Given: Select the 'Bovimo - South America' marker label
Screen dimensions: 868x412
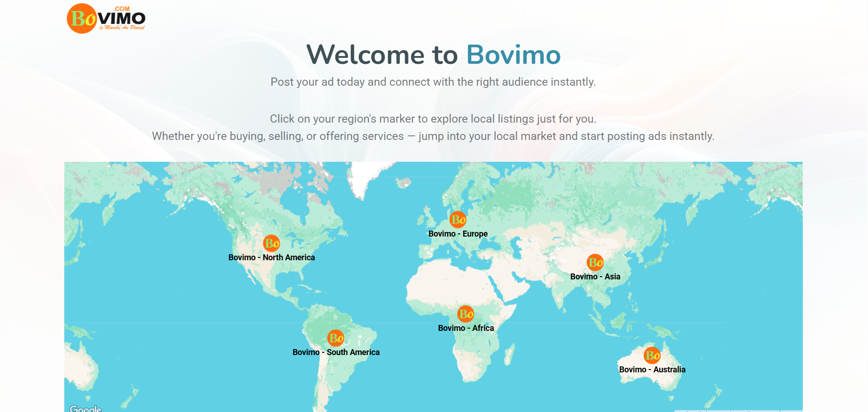Looking at the screenshot, I should point(336,352).
